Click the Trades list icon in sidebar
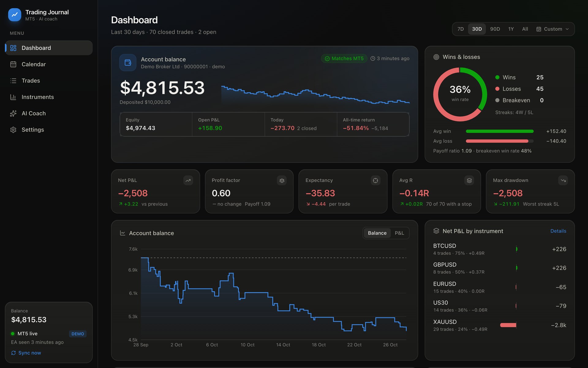Image resolution: width=588 pixels, height=368 pixels. click(13, 81)
